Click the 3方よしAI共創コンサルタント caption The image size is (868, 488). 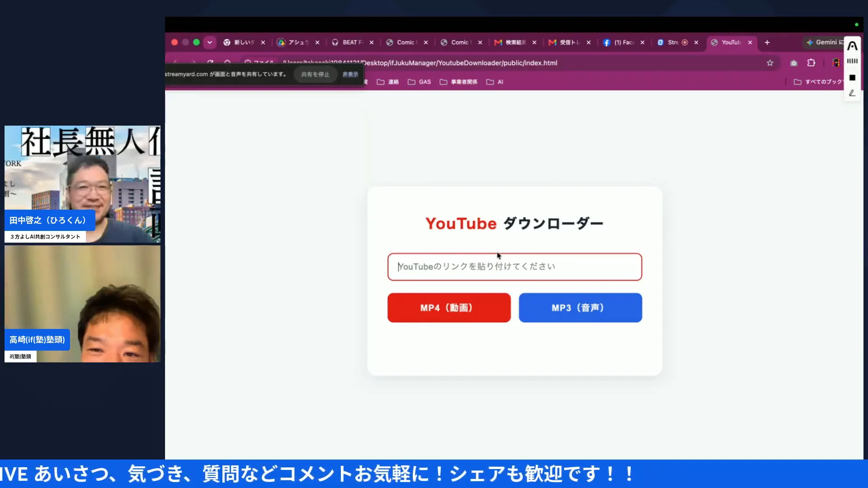pyautogui.click(x=45, y=237)
